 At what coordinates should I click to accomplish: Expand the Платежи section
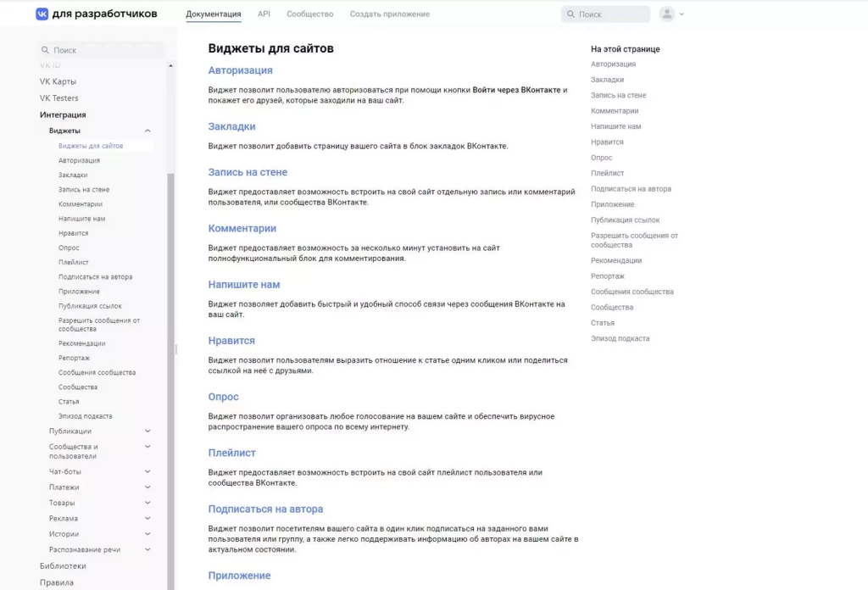147,487
